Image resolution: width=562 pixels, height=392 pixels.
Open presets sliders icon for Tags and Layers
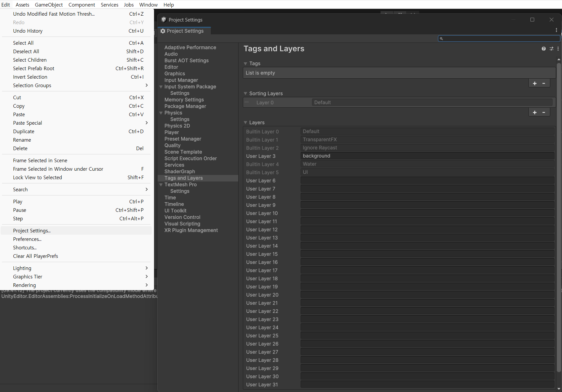coord(551,49)
